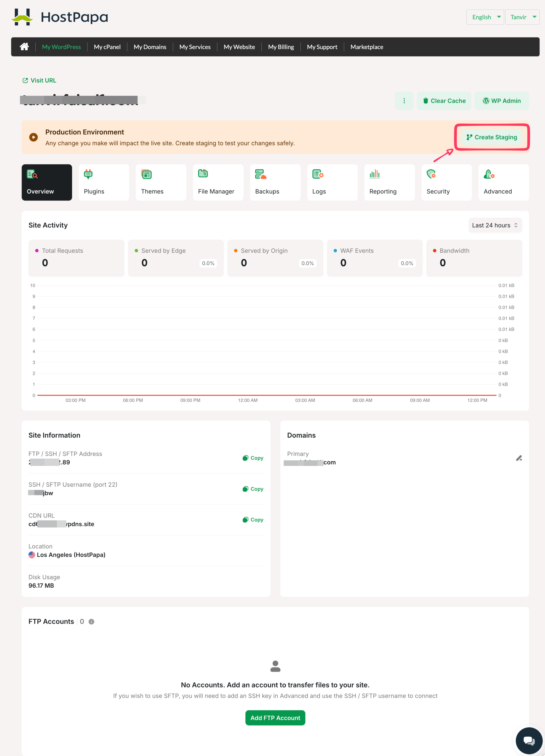This screenshot has width=545, height=756.
Task: Switch to the Themes tab
Action: pyautogui.click(x=161, y=182)
